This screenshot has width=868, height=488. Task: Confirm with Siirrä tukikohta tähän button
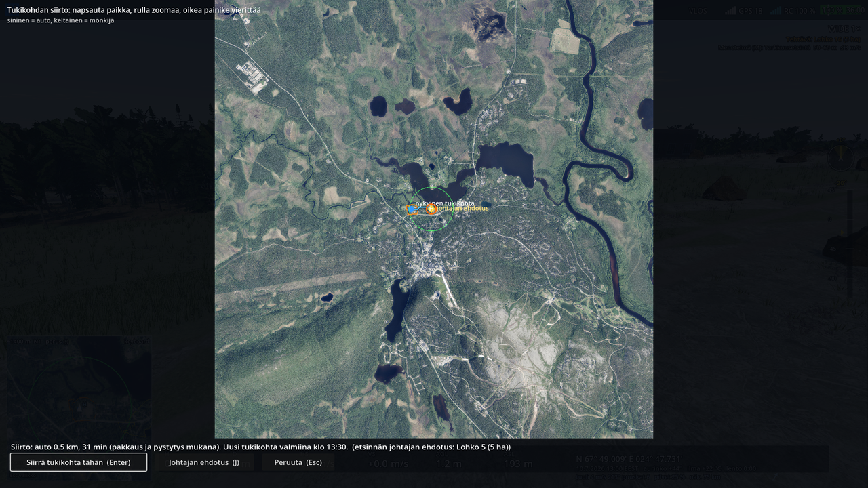[79, 462]
